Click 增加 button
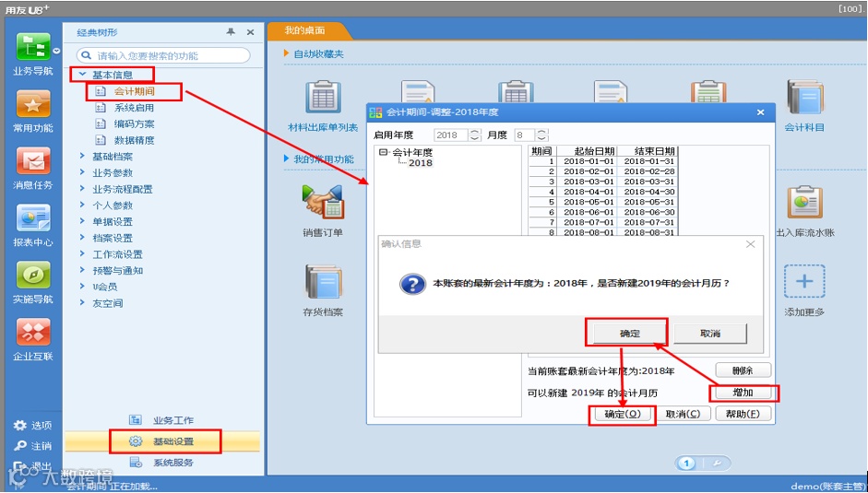868x493 pixels. pyautogui.click(x=743, y=393)
